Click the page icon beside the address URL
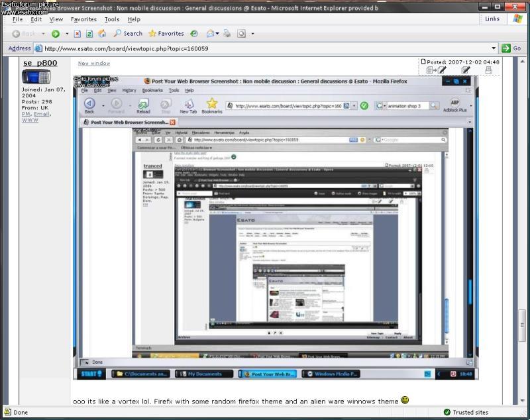 [38, 48]
